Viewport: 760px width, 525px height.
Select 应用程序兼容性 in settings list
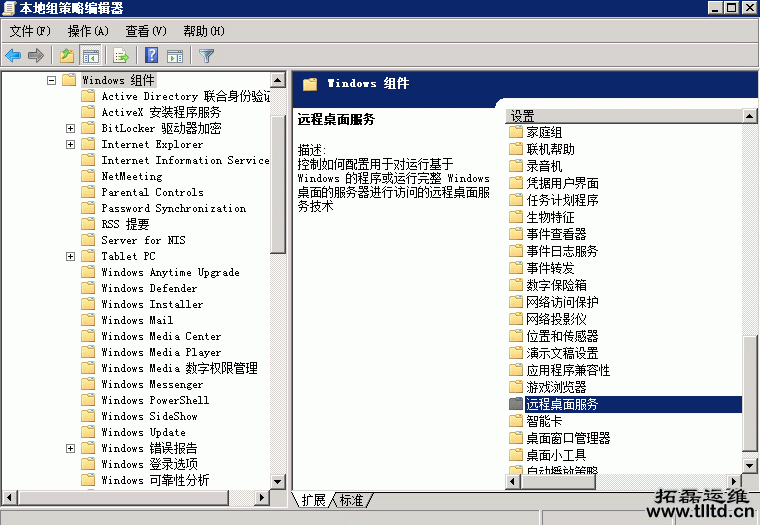tap(568, 370)
